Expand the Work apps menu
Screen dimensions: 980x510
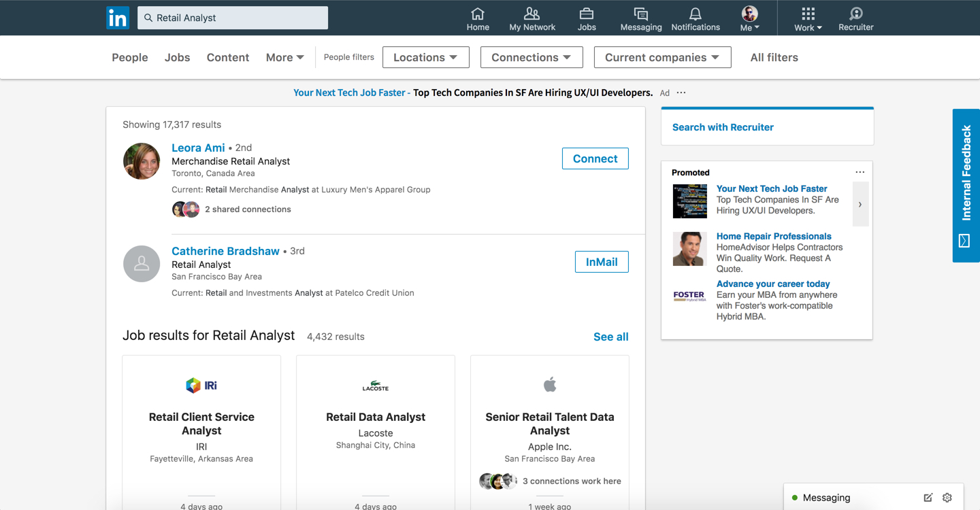(x=808, y=18)
